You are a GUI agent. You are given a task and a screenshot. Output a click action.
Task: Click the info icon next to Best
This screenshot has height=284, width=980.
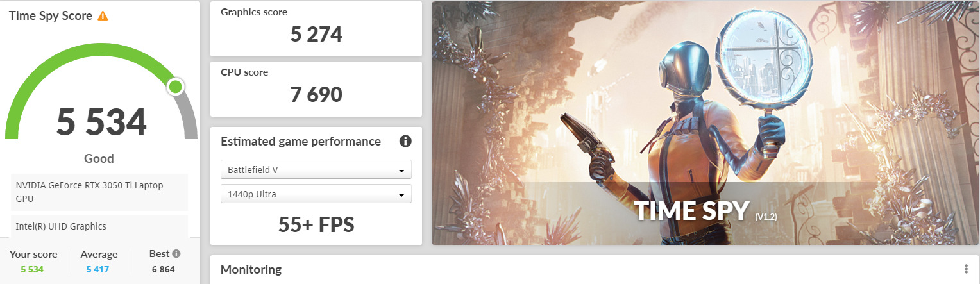coord(176,254)
